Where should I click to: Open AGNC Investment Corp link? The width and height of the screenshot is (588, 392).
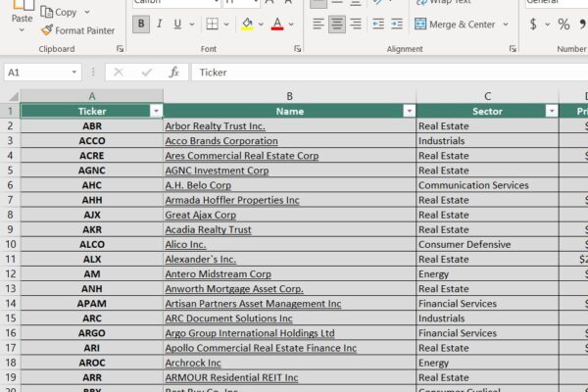(x=217, y=171)
